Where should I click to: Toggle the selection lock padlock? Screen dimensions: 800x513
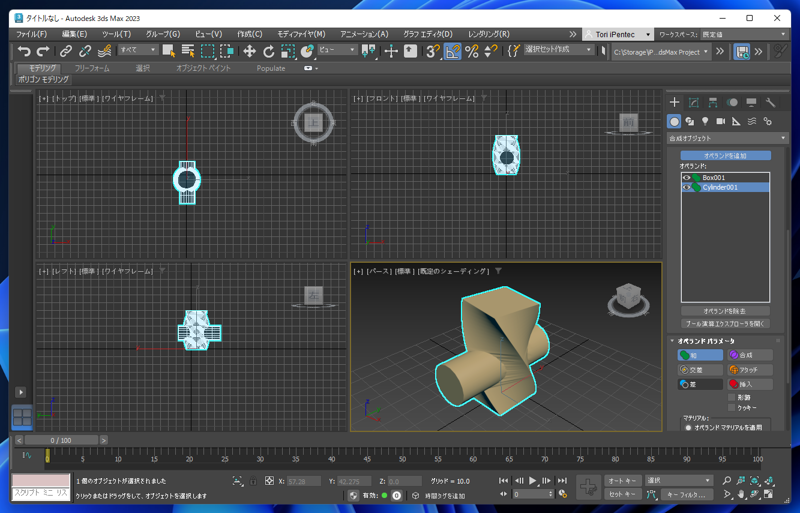click(253, 481)
